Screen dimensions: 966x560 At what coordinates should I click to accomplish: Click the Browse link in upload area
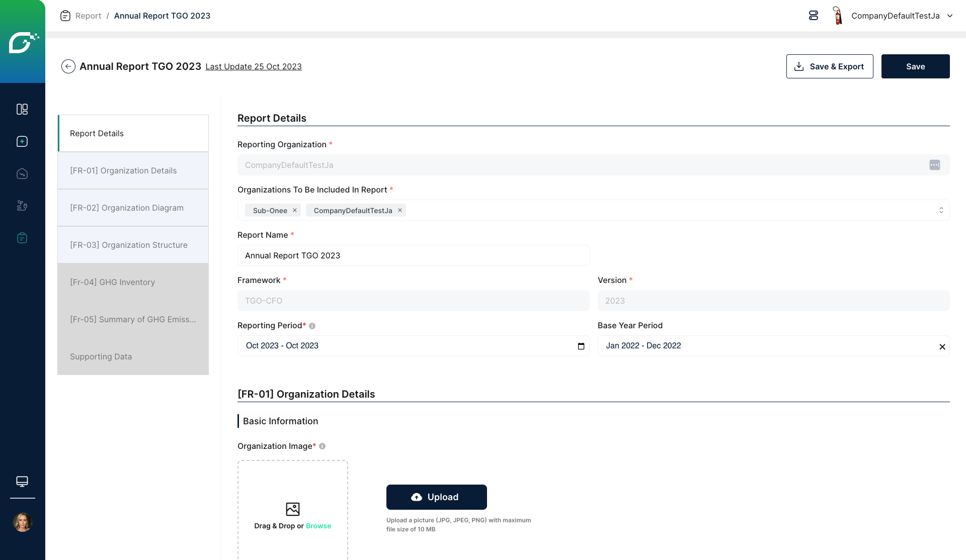318,526
